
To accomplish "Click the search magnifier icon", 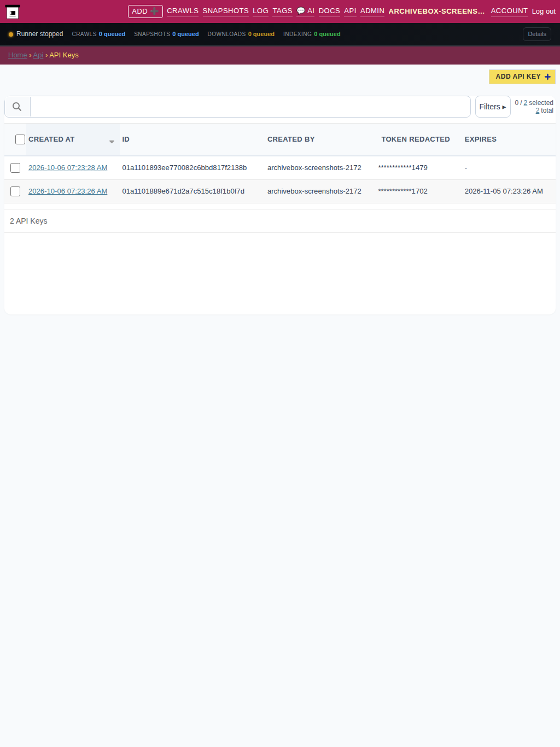I will [17, 107].
